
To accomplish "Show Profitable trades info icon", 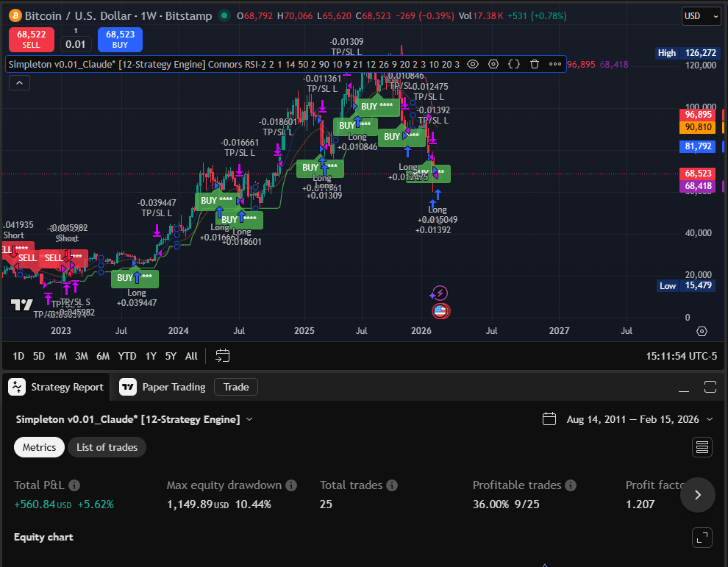I will (x=571, y=485).
